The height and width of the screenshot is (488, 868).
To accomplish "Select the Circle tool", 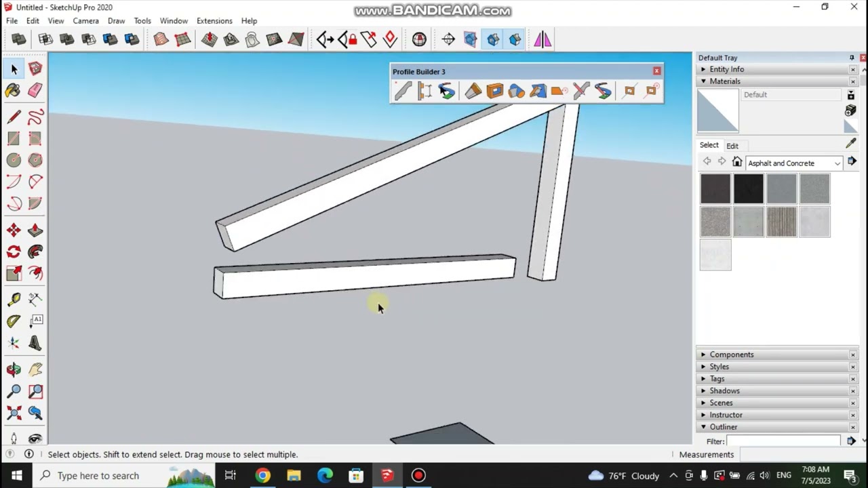I will click(14, 160).
